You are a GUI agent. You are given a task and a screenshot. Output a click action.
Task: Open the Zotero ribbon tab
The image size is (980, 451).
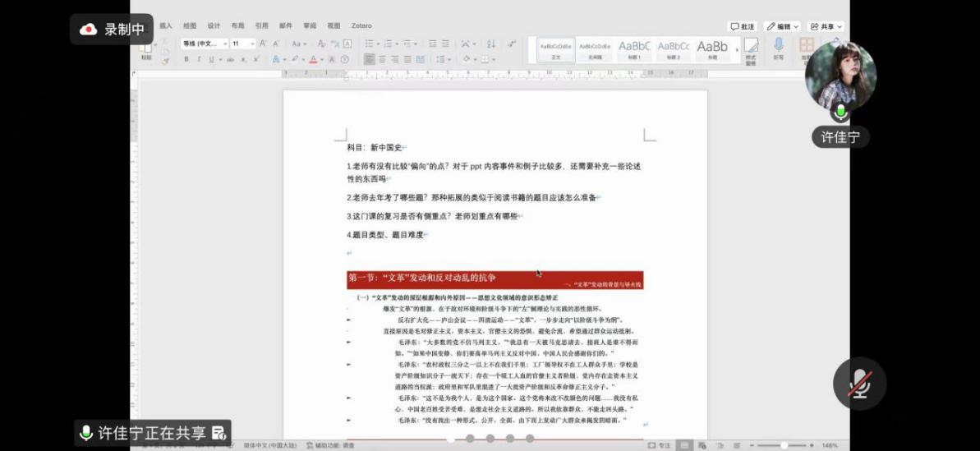pos(361,26)
